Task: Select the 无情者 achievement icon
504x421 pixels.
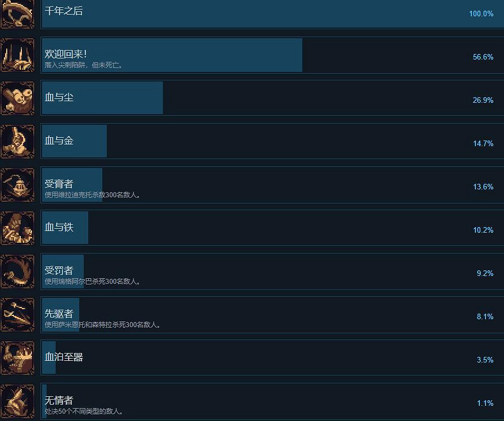Action: 17,401
